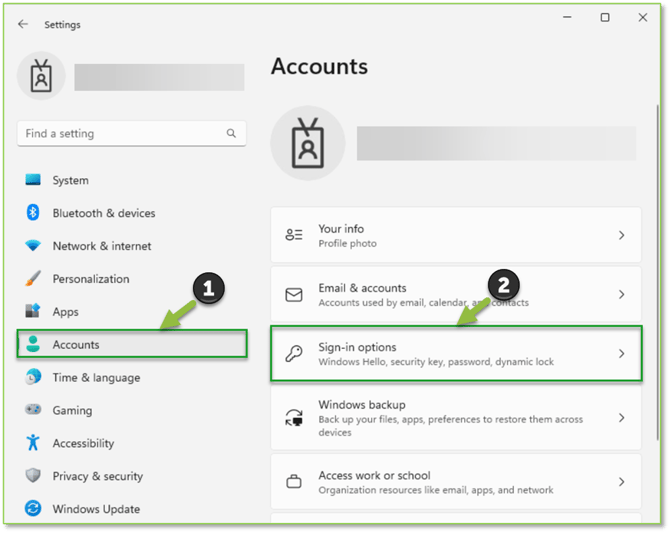This screenshot has width=670, height=533.
Task: Open Access work or school settings
Action: tap(455, 482)
